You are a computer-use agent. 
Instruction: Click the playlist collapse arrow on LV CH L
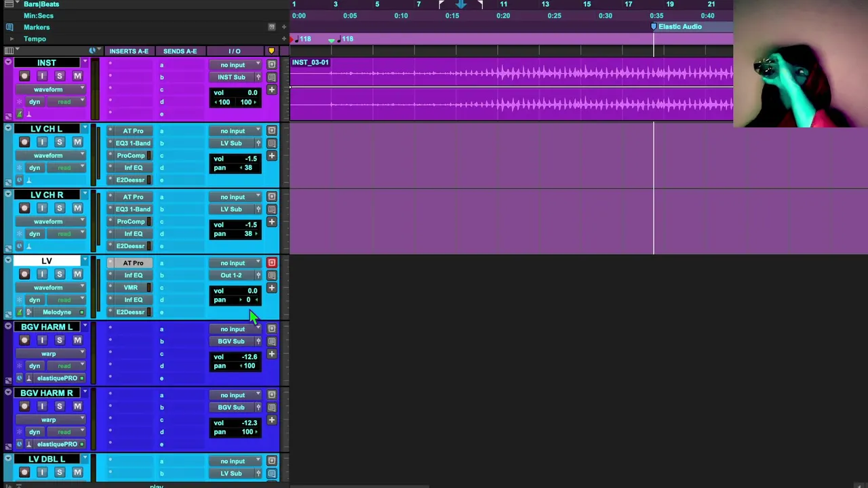tap(8, 128)
